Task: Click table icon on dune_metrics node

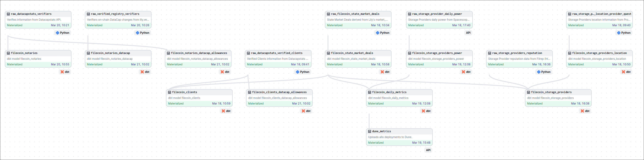Action: (x=370, y=131)
